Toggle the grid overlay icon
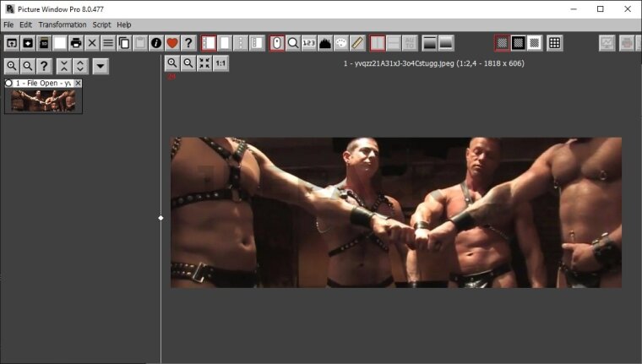The width and height of the screenshot is (642, 364). 554,43
